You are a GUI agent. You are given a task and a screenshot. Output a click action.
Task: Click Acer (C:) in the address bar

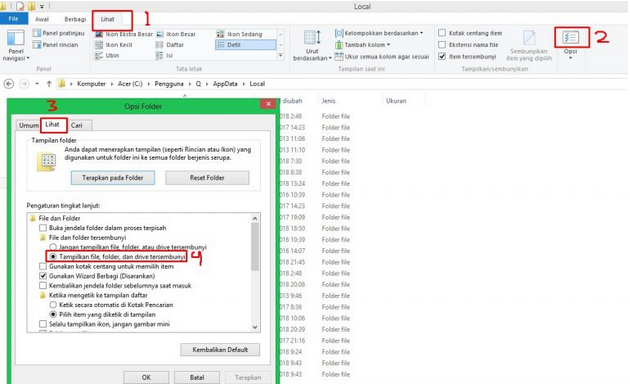click(130, 84)
